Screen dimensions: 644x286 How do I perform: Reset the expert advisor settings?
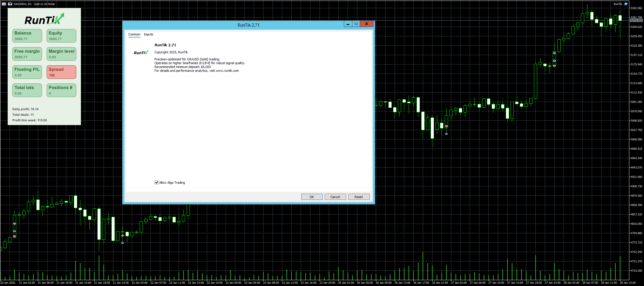[359, 197]
